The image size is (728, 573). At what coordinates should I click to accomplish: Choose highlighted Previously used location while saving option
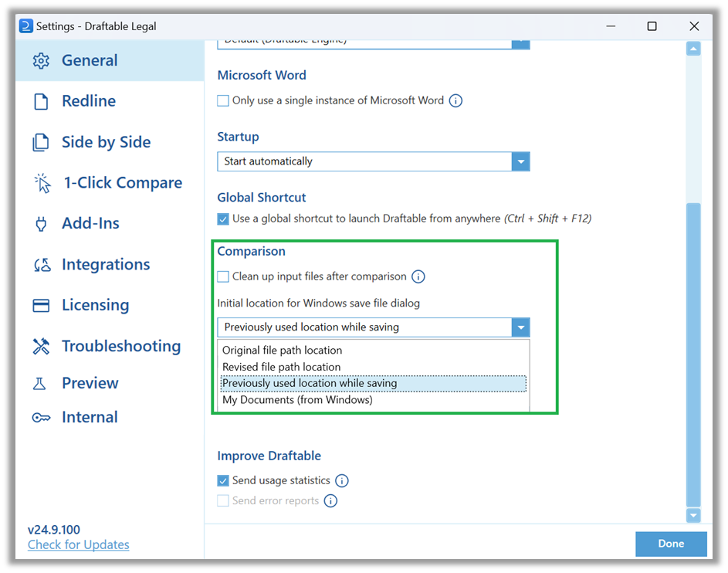click(x=374, y=384)
